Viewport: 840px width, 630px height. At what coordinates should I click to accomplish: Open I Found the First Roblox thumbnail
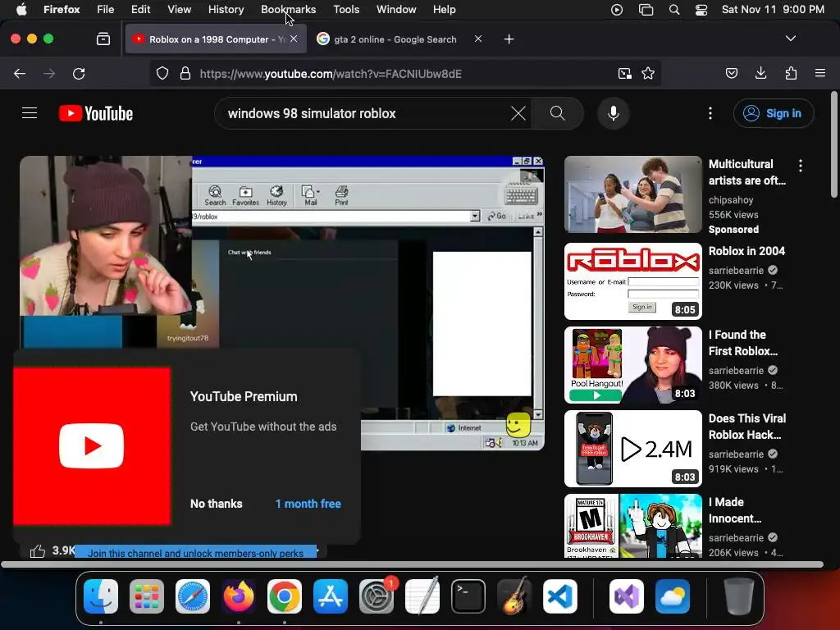632,365
